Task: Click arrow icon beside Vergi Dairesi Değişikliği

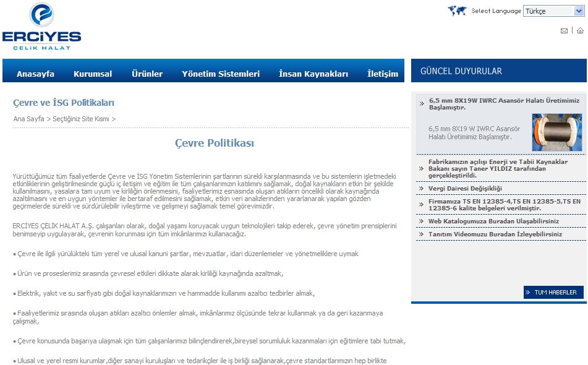Action: [x=421, y=188]
